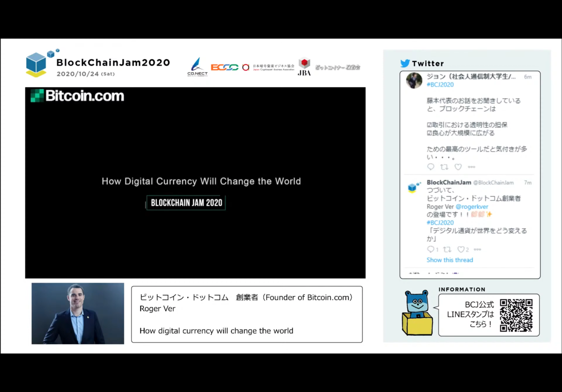Click the Twitter panel heading text
This screenshot has width=562, height=392.
pyautogui.click(x=428, y=64)
